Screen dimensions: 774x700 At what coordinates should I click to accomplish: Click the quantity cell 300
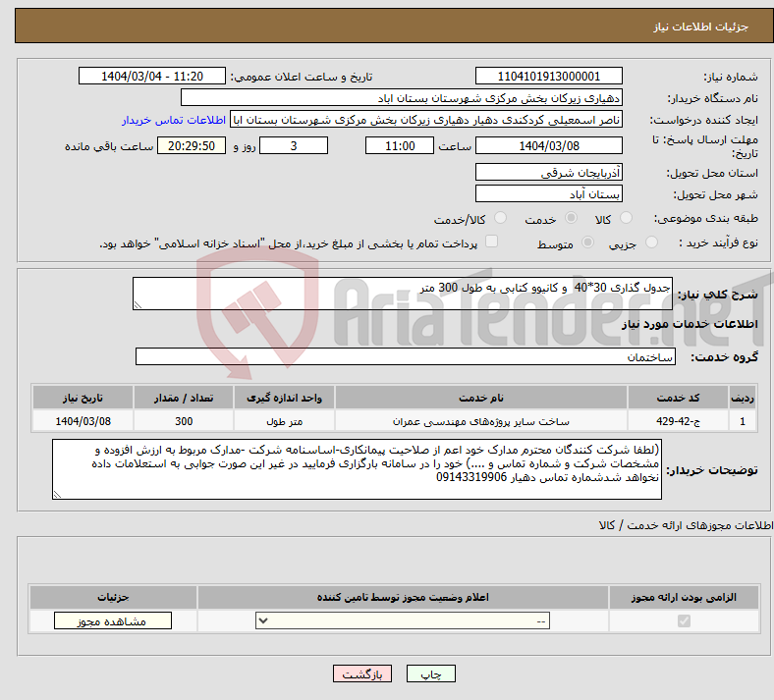pyautogui.click(x=184, y=421)
